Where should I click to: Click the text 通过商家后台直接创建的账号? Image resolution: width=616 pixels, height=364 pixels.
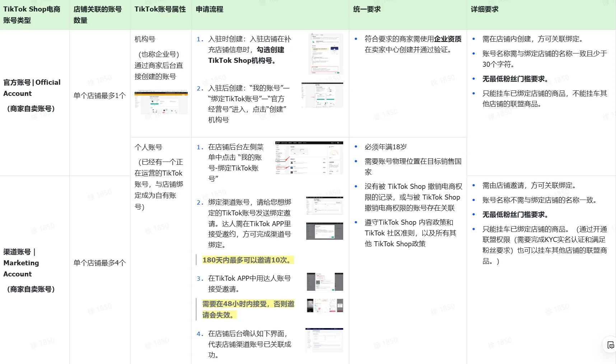(x=159, y=71)
